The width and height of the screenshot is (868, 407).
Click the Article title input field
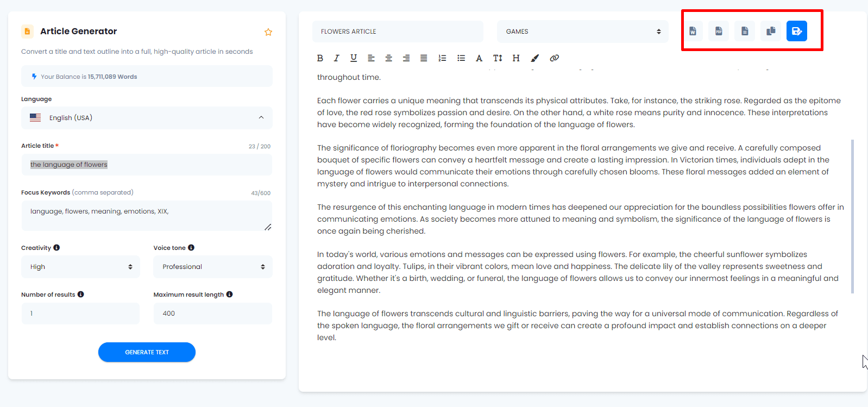click(147, 165)
